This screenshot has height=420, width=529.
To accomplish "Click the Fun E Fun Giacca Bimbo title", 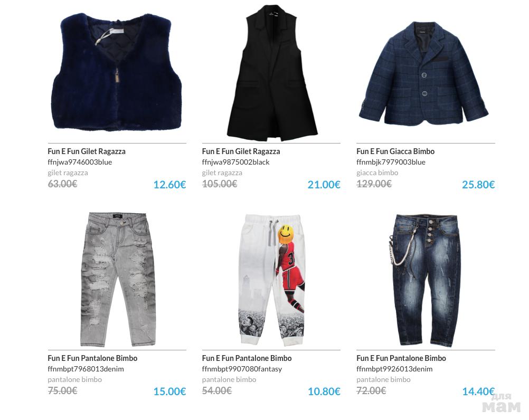I will point(395,151).
